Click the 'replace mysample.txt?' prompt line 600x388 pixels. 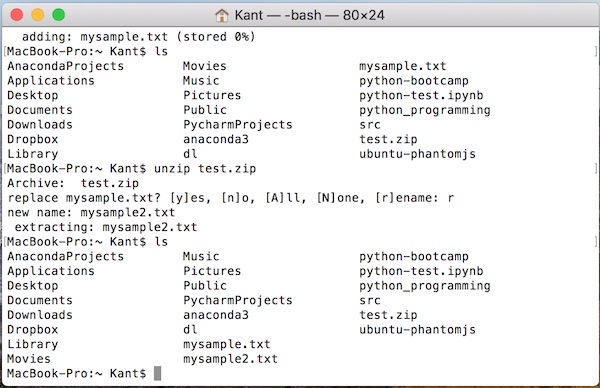point(231,198)
